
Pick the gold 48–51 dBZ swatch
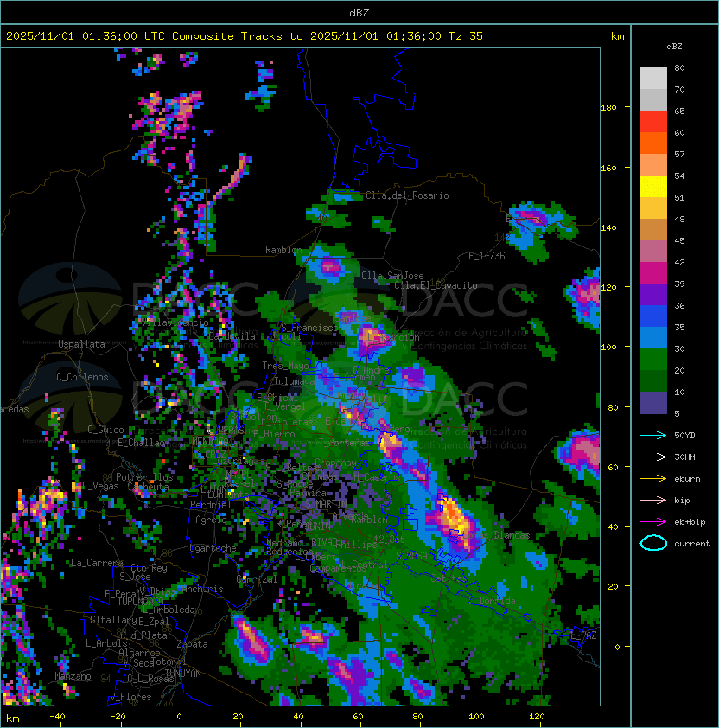click(653, 208)
